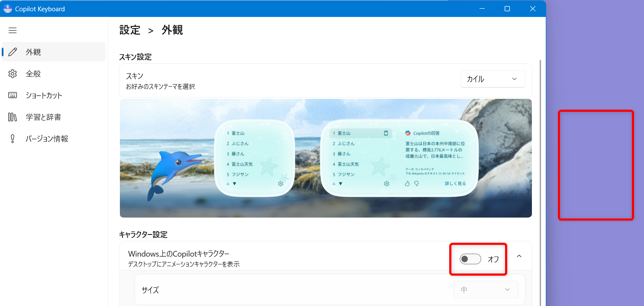Open the hamburger navigation menu

pos(13,30)
